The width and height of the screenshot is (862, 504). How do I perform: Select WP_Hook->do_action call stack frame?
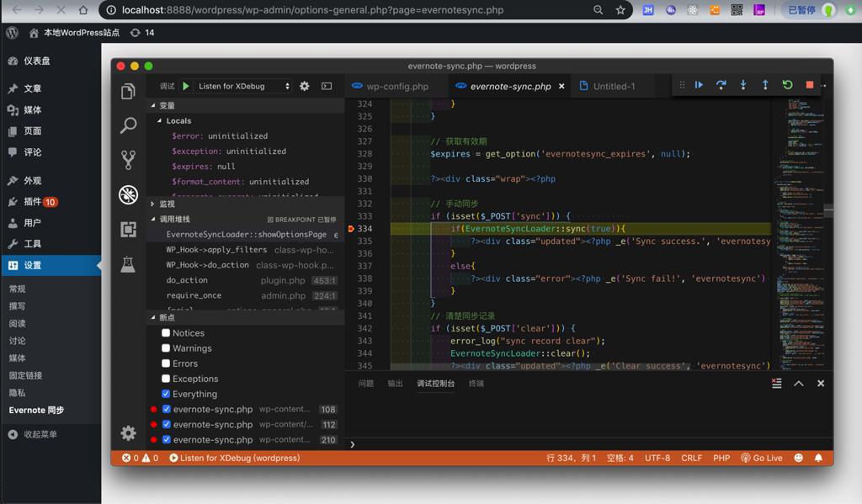[207, 265]
